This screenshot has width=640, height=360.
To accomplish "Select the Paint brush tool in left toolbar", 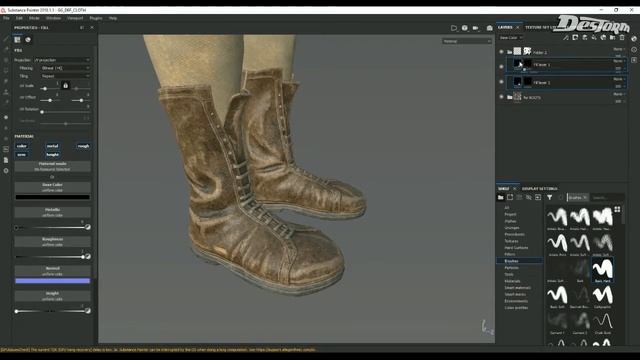I will (x=6, y=39).
